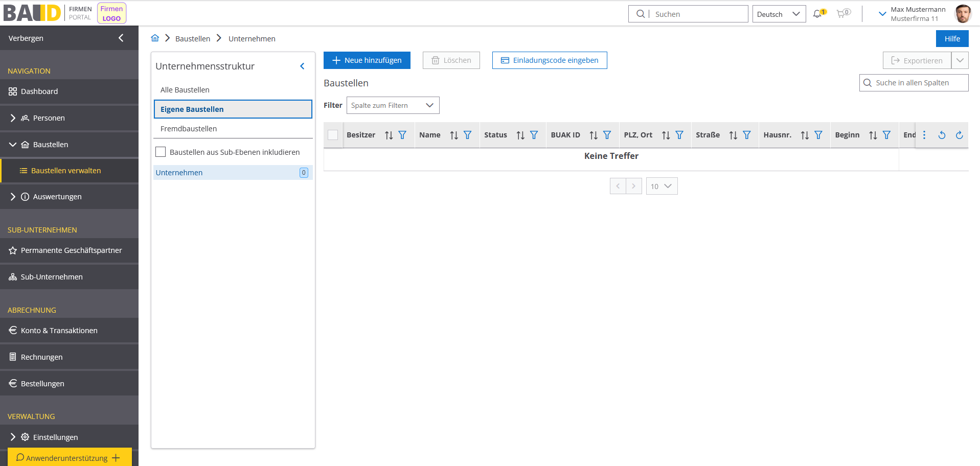Open the Spalte zum Filtern dropdown
This screenshot has width=980, height=466.
[x=393, y=105]
